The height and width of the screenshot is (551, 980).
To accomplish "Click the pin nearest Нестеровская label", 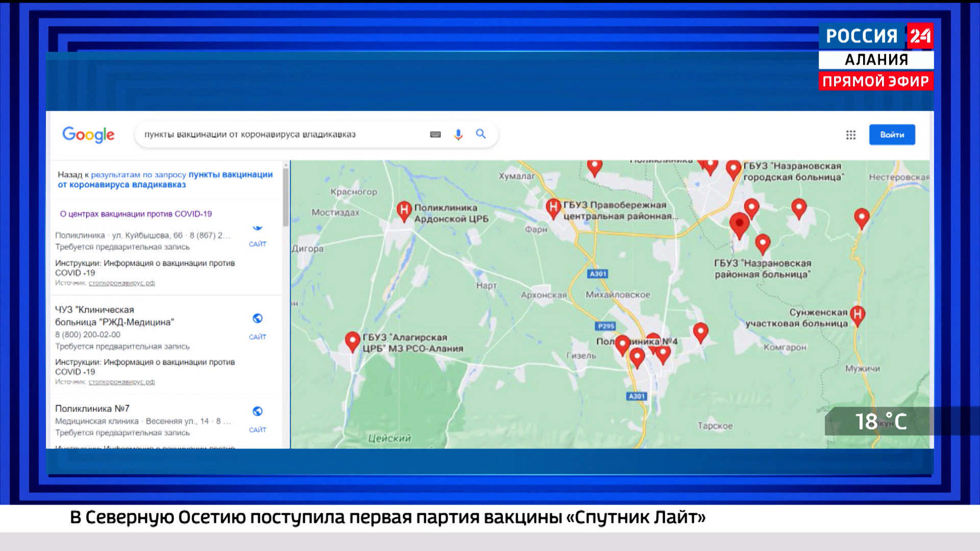I will pos(862,219).
